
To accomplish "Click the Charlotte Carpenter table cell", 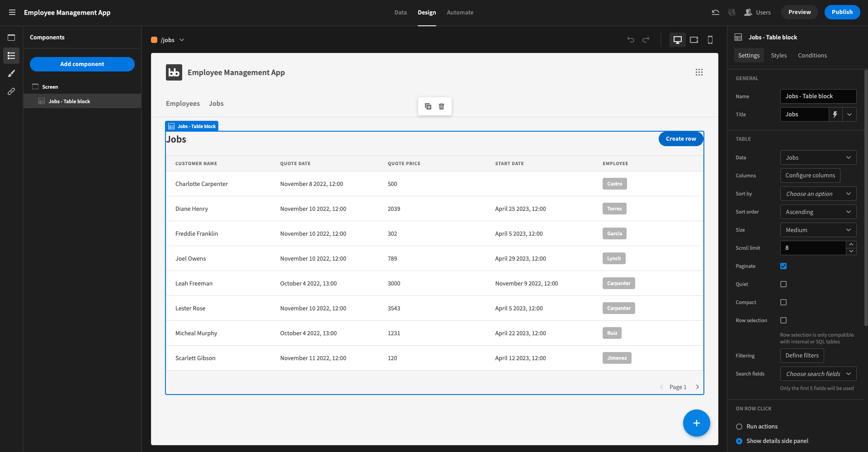I will click(x=202, y=184).
